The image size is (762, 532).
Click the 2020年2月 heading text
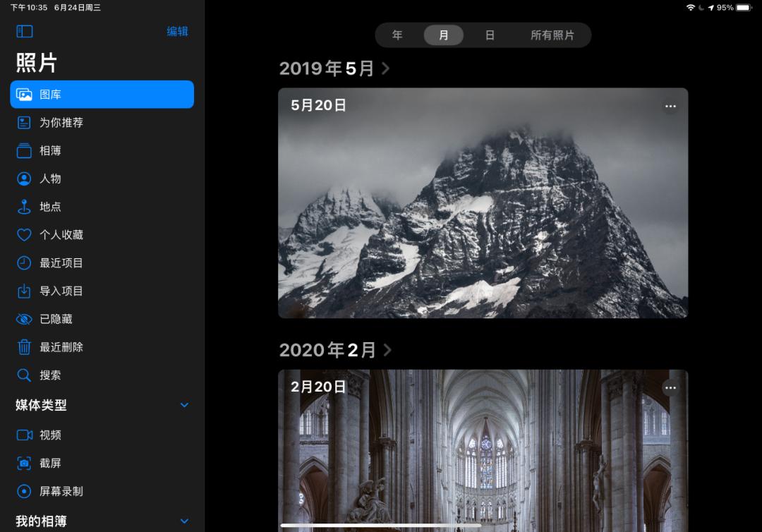[x=327, y=350]
